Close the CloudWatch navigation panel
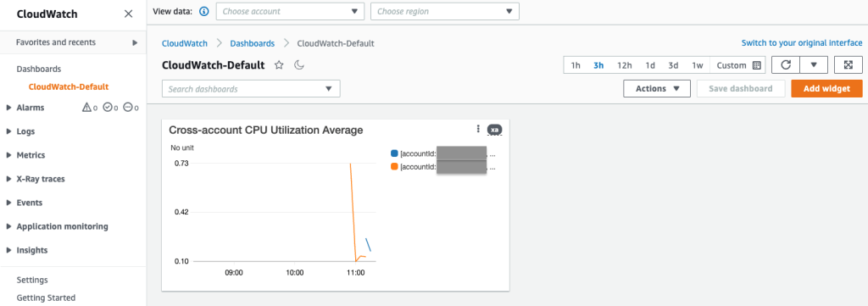Image resolution: width=868 pixels, height=306 pixels. tap(129, 14)
